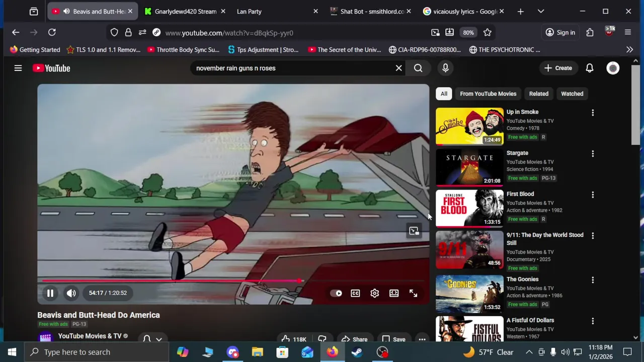Open the First Blood title link
This screenshot has width=644, height=362.
(x=520, y=194)
